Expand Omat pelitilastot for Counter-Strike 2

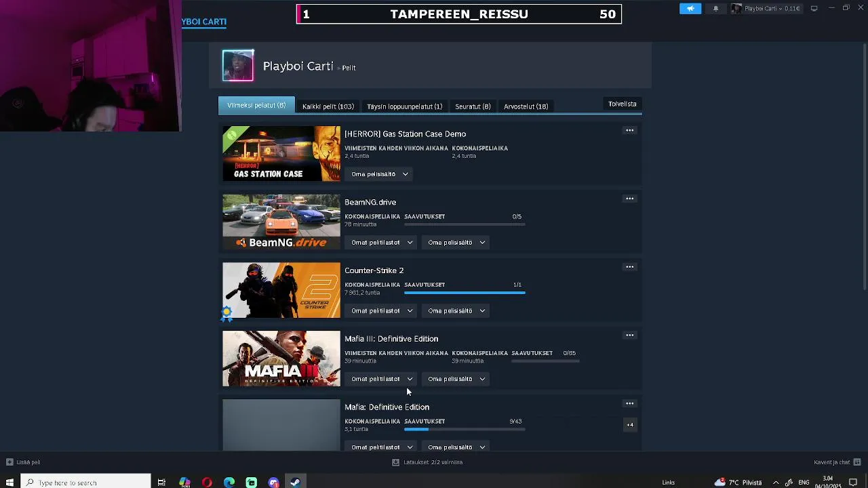(382, 311)
